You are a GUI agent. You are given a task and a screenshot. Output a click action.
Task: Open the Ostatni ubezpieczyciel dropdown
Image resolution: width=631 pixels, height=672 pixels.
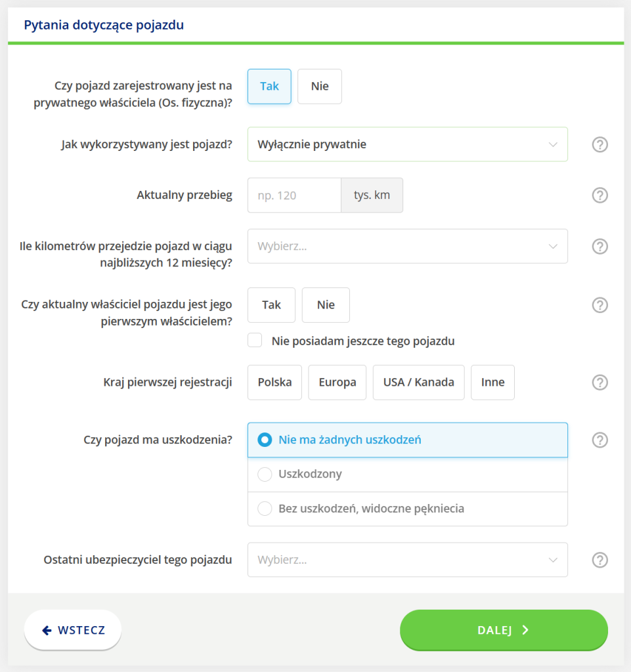click(407, 560)
